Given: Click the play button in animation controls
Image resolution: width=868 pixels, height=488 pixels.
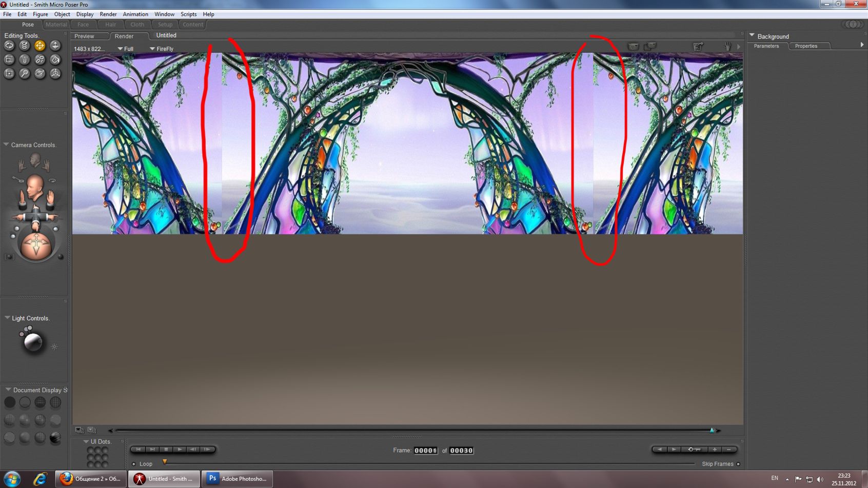Looking at the screenshot, I should [180, 450].
